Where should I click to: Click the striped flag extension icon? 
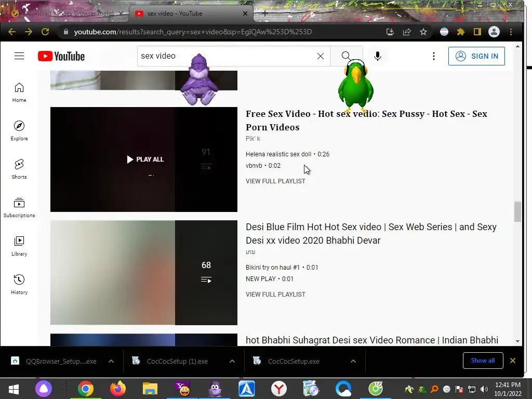coord(444,32)
